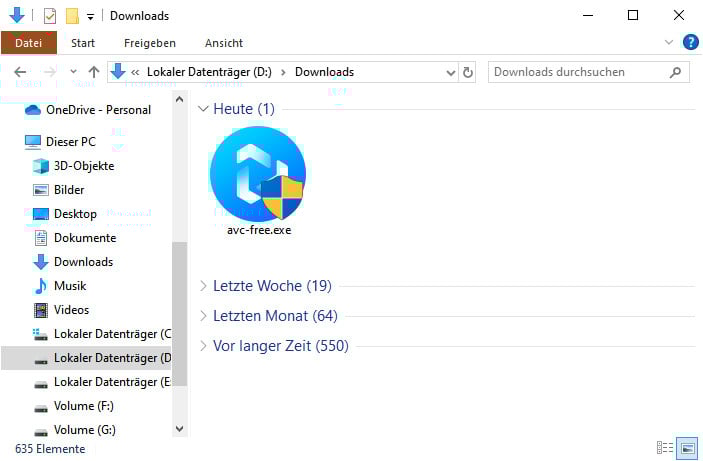
Task: Click the Desktop icon in sidebar
Action: (41, 214)
